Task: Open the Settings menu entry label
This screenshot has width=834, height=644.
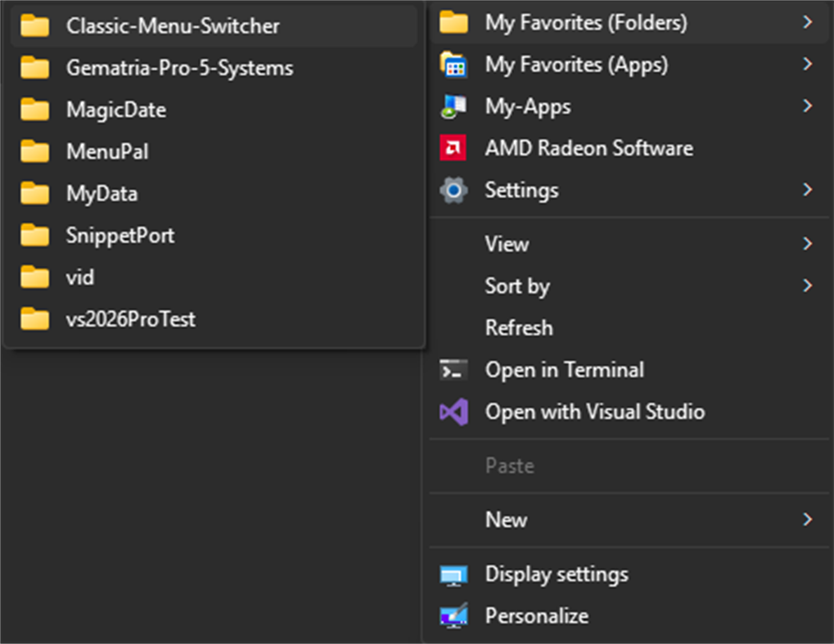Action: 521,191
